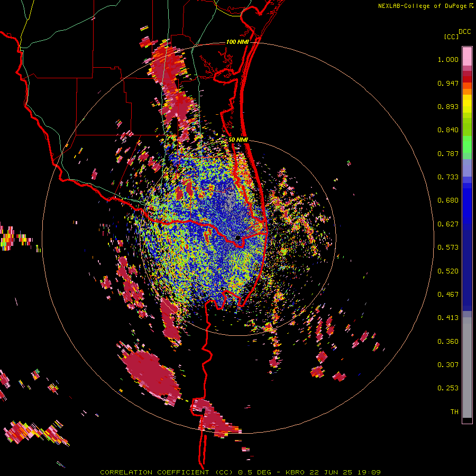Click the orange color bar segment near 0.947
Screen dimensions: 476x476
[467, 86]
